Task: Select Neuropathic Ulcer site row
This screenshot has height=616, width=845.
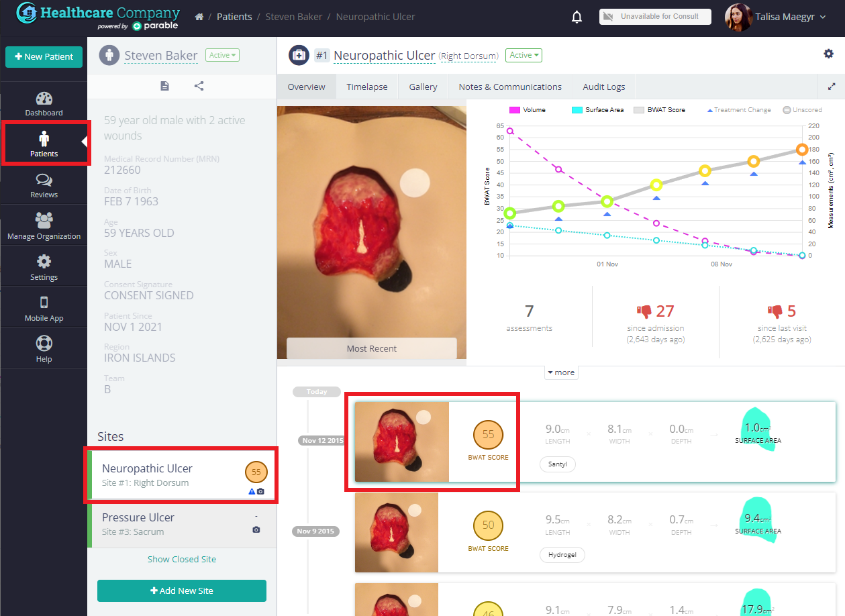Action: click(x=182, y=475)
